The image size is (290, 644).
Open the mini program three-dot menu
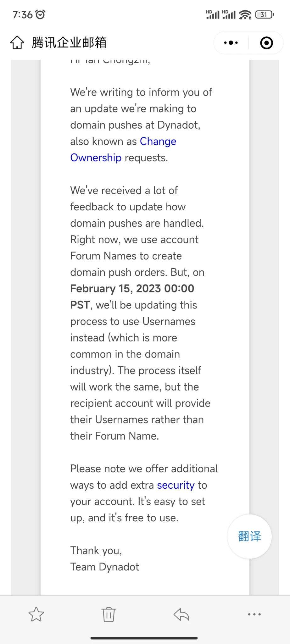point(231,43)
